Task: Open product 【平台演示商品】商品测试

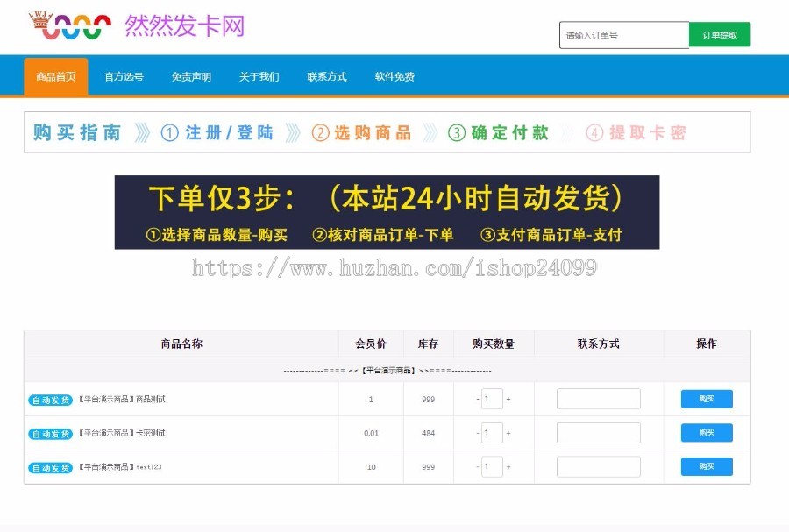Action: (121, 400)
